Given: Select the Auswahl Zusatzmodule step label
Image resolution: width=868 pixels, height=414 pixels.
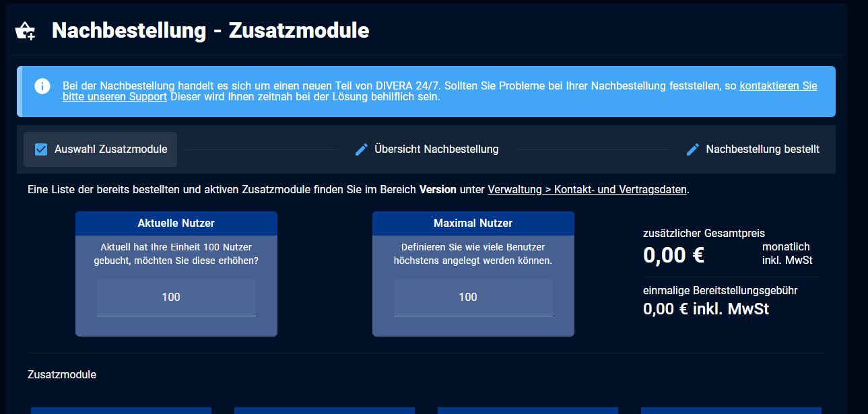Looking at the screenshot, I should (110, 149).
